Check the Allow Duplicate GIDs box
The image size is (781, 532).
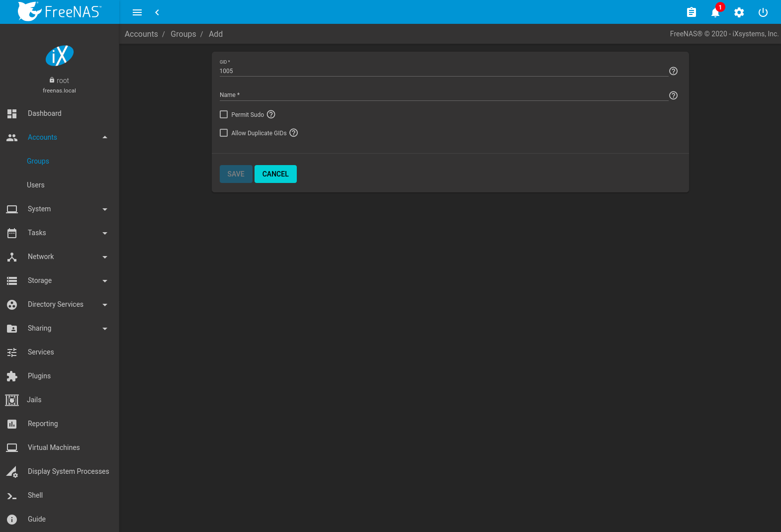(x=224, y=133)
